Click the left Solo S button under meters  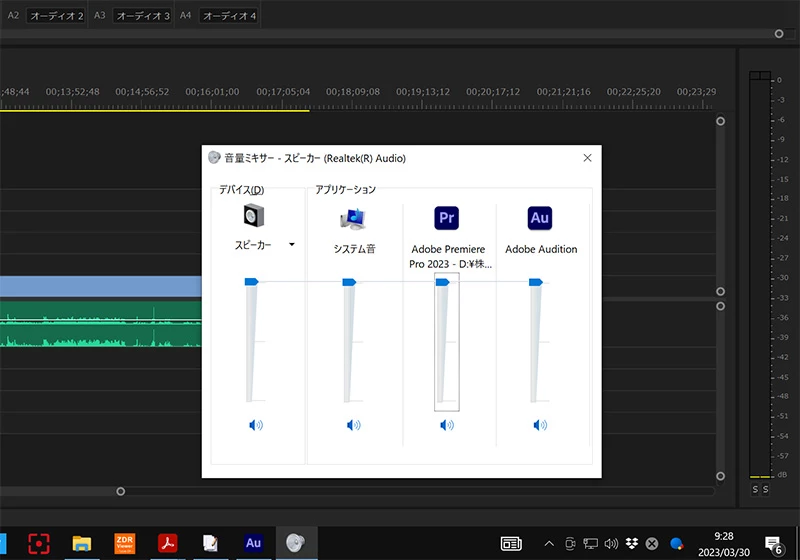point(755,489)
